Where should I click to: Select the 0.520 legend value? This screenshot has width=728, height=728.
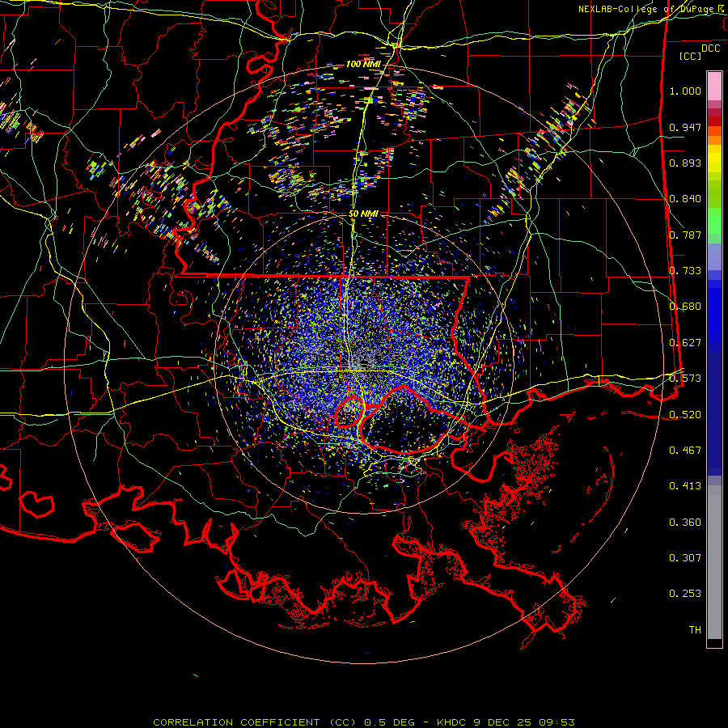click(685, 415)
